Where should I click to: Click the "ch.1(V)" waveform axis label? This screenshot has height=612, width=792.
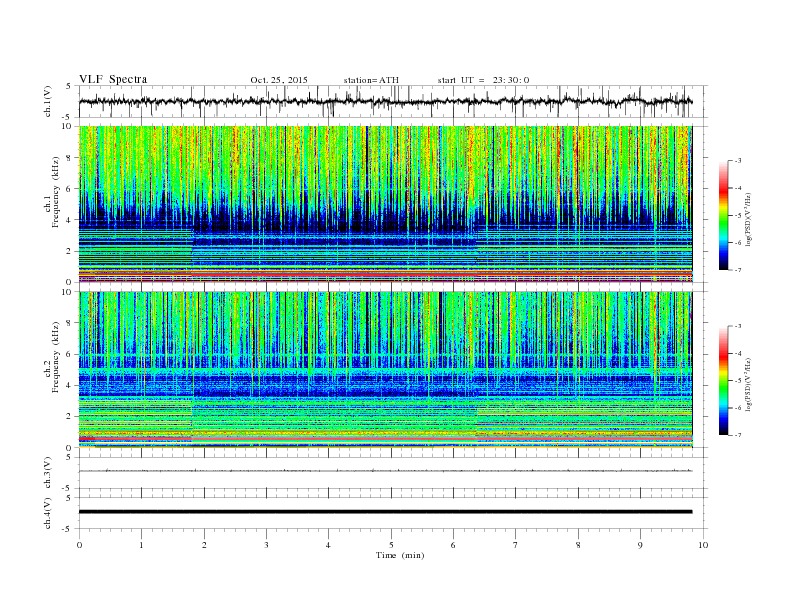click(x=48, y=102)
